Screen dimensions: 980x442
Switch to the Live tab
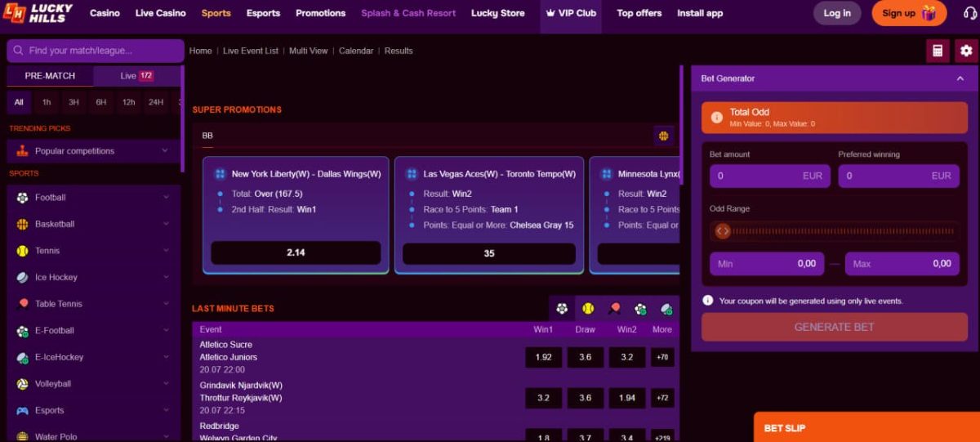pyautogui.click(x=136, y=76)
